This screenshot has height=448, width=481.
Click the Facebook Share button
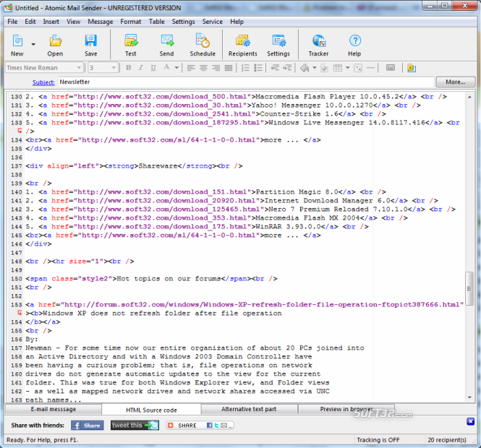[x=87, y=426]
